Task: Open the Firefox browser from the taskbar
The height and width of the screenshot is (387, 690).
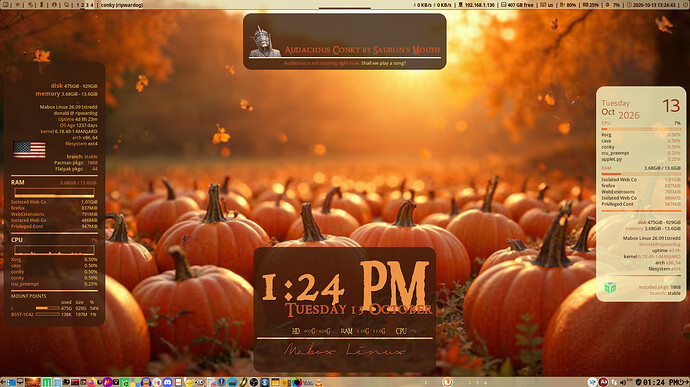Action: pos(92,382)
